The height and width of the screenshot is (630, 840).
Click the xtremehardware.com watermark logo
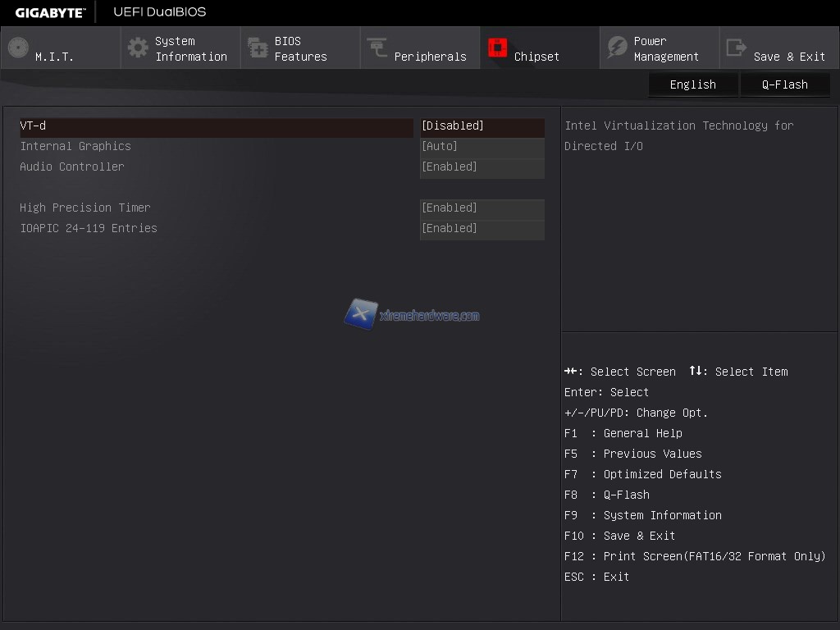[412, 314]
